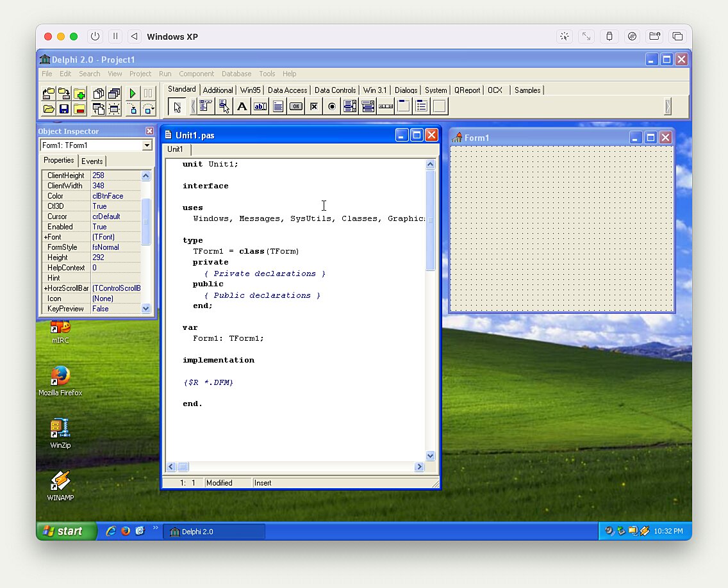Open the Component menu
The image size is (728, 588).
click(x=196, y=74)
